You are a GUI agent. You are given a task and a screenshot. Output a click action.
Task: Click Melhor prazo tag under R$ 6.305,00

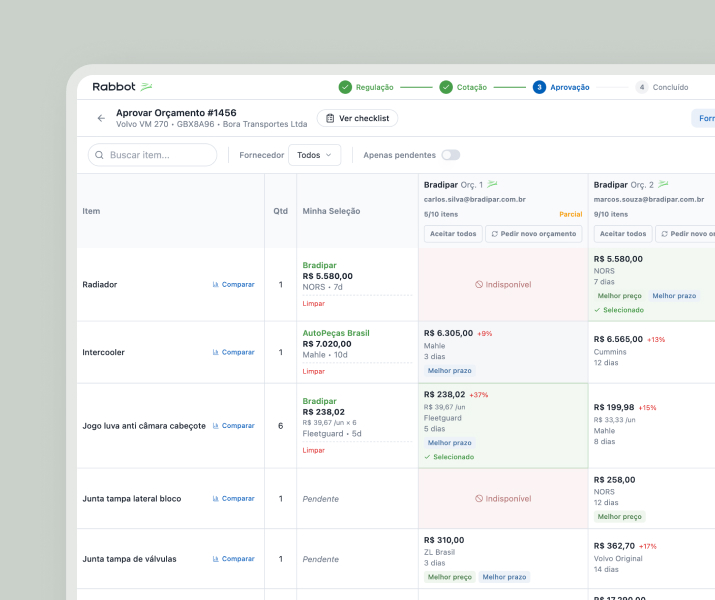point(450,371)
